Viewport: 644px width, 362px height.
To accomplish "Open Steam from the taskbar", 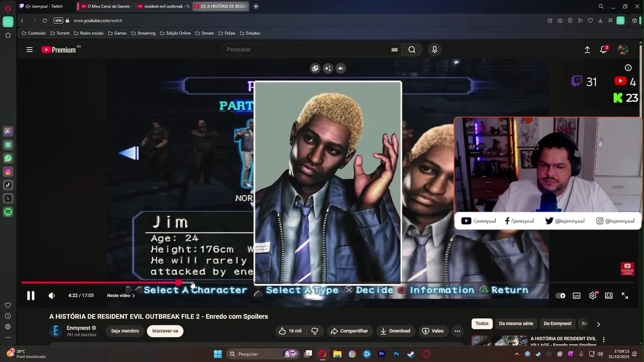I will [411, 354].
